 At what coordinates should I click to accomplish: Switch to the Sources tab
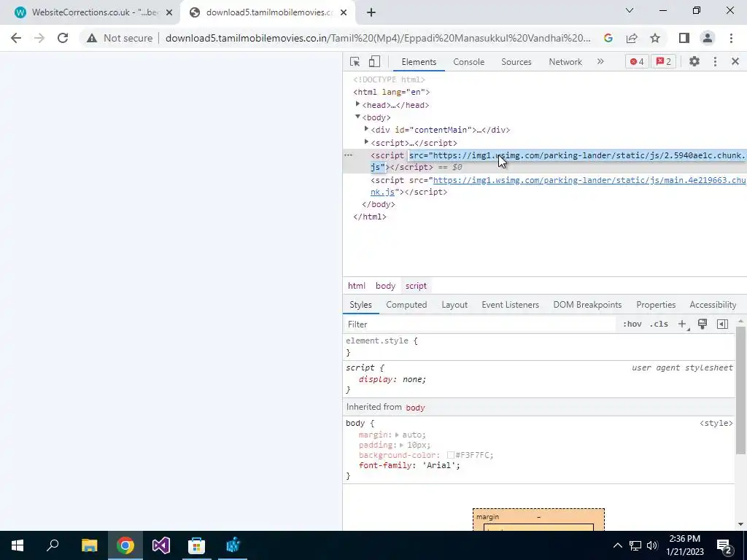point(516,62)
